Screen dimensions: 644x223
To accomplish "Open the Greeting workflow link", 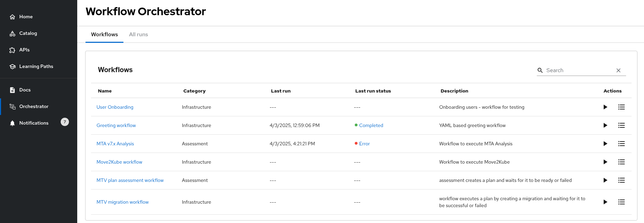I will (116, 125).
